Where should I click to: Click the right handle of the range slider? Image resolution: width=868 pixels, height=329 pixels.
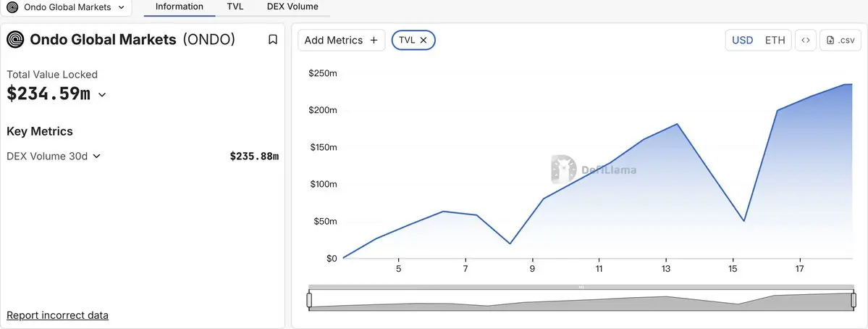(x=853, y=300)
